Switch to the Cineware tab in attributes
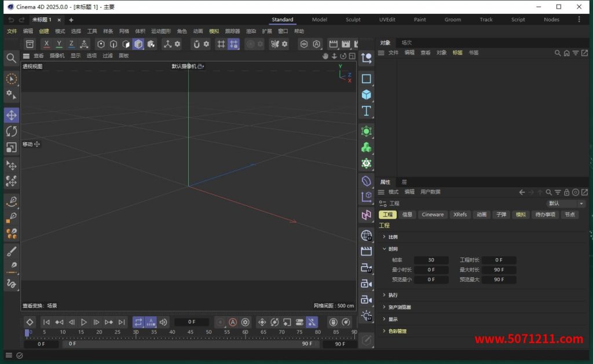Viewport: 593px width, 364px height. coord(432,215)
